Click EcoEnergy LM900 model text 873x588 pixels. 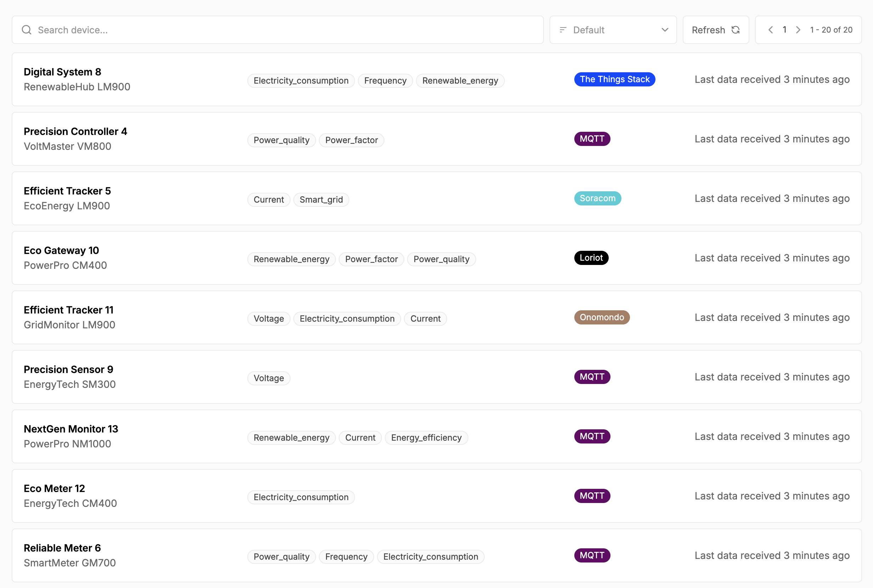pyautogui.click(x=67, y=206)
